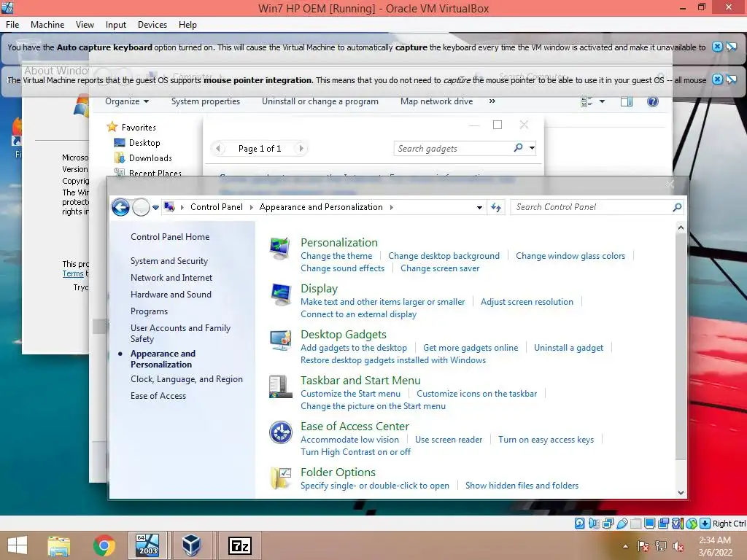
Task: Click VirtualBox hard disk activity indicator
Action: tap(580, 524)
